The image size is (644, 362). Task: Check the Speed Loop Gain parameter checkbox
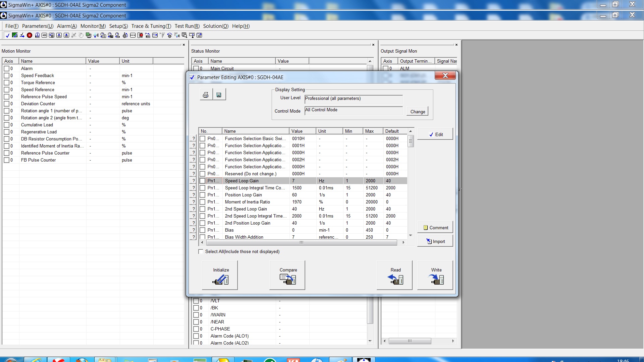tap(203, 181)
